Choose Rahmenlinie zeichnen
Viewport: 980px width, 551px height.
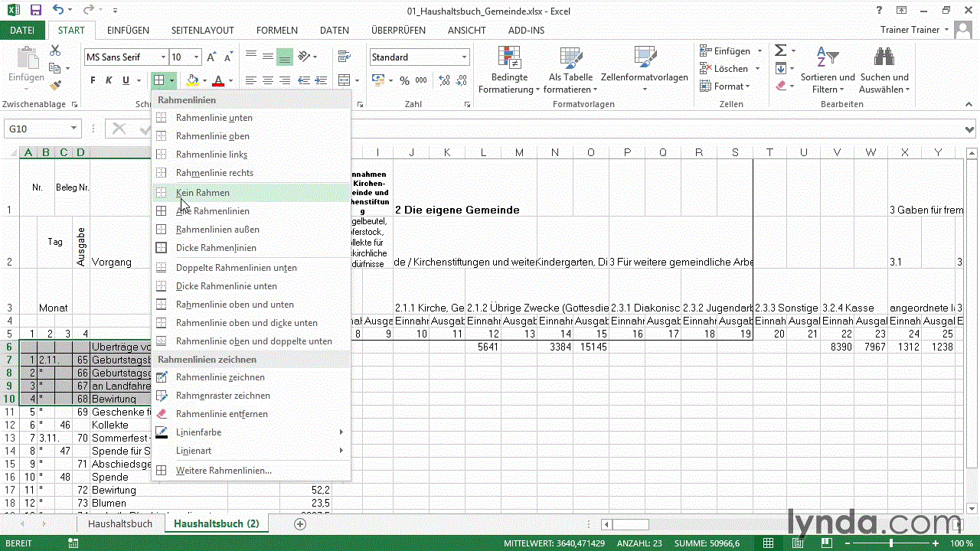pyautogui.click(x=251, y=377)
